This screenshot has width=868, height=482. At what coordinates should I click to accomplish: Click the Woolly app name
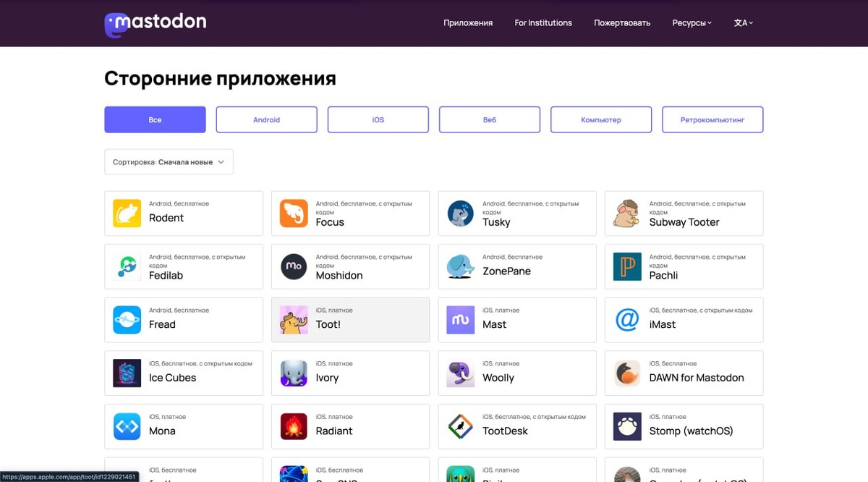(x=498, y=378)
